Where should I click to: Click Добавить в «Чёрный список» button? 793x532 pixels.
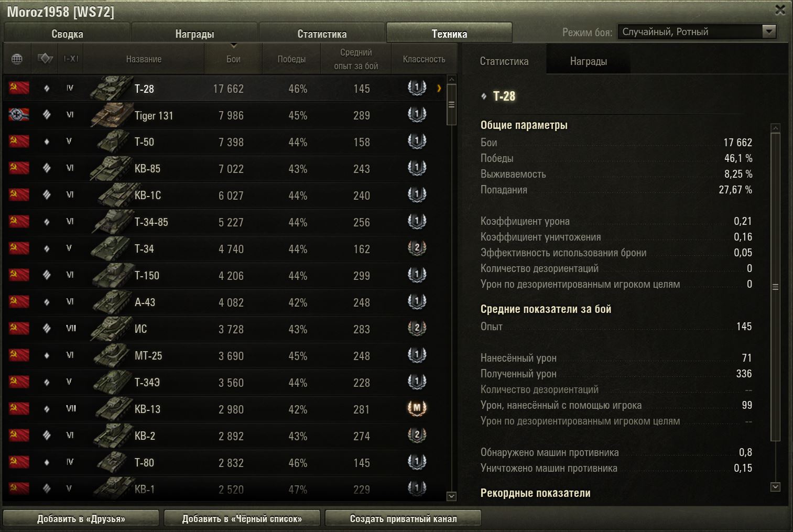pyautogui.click(x=242, y=518)
